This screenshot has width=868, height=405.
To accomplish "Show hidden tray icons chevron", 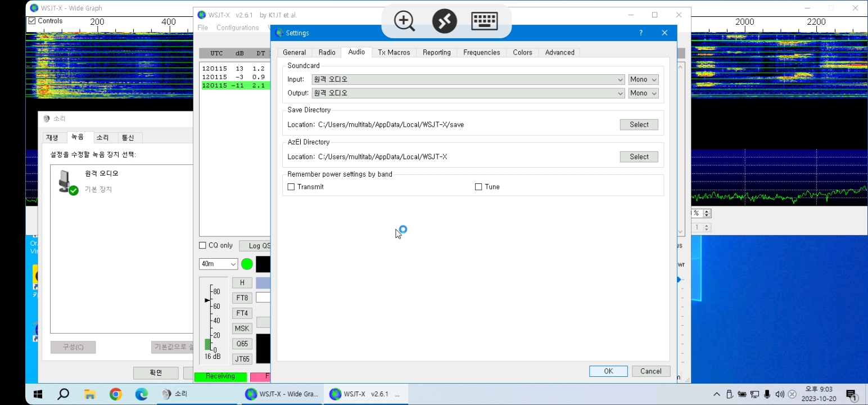I will pos(716,394).
